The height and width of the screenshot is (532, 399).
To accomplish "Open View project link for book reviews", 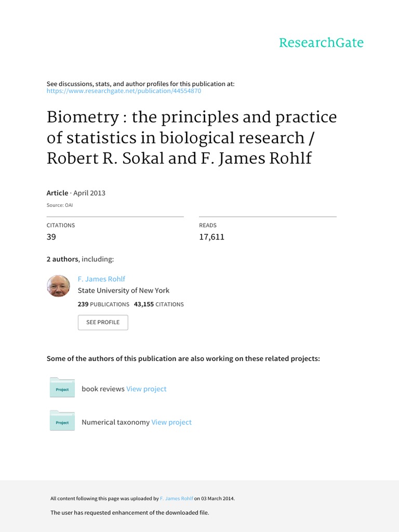I will click(147, 389).
